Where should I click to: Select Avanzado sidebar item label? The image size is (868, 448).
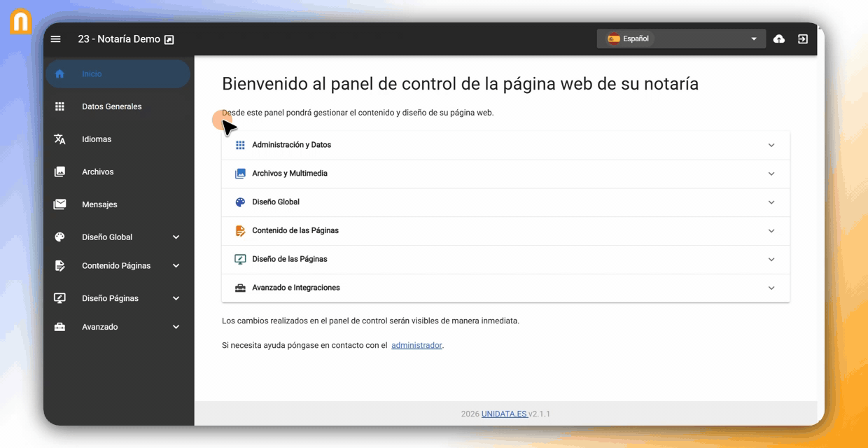100,327
